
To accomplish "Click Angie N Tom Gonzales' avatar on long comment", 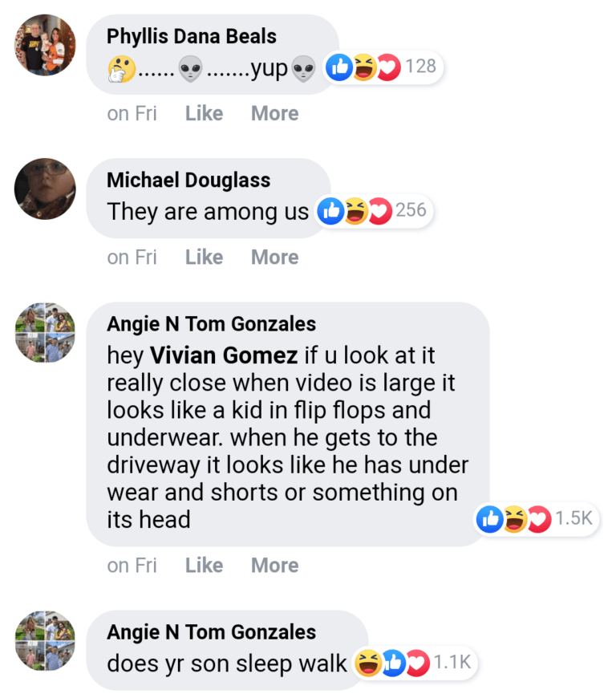I will pos(45,333).
